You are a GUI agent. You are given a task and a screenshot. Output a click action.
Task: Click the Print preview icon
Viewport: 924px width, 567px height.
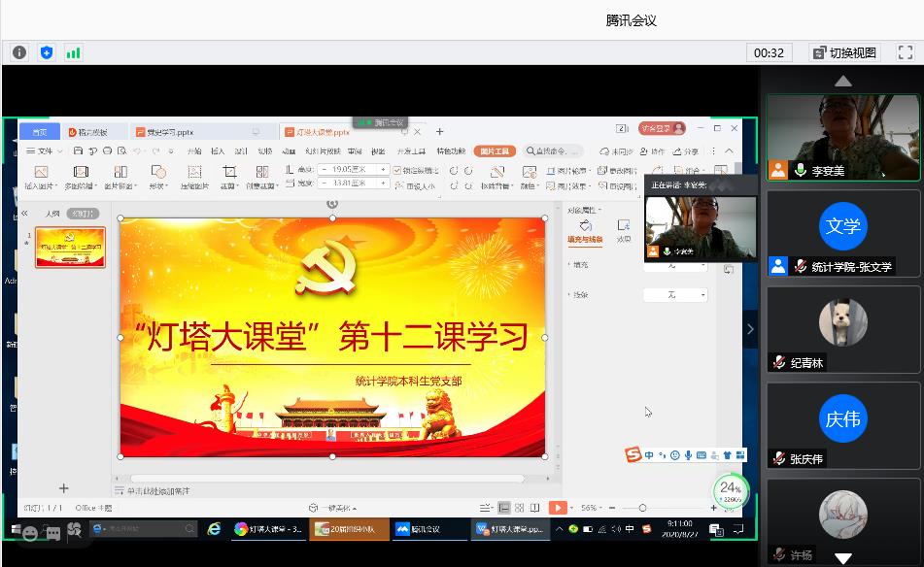pos(122,151)
